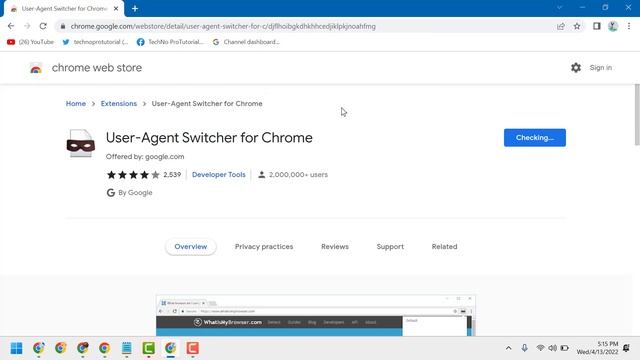Show hidden system tray icons

[x=509, y=348]
